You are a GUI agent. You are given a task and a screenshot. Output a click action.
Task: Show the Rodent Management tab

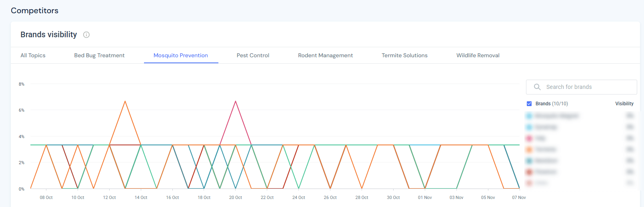coord(325,55)
